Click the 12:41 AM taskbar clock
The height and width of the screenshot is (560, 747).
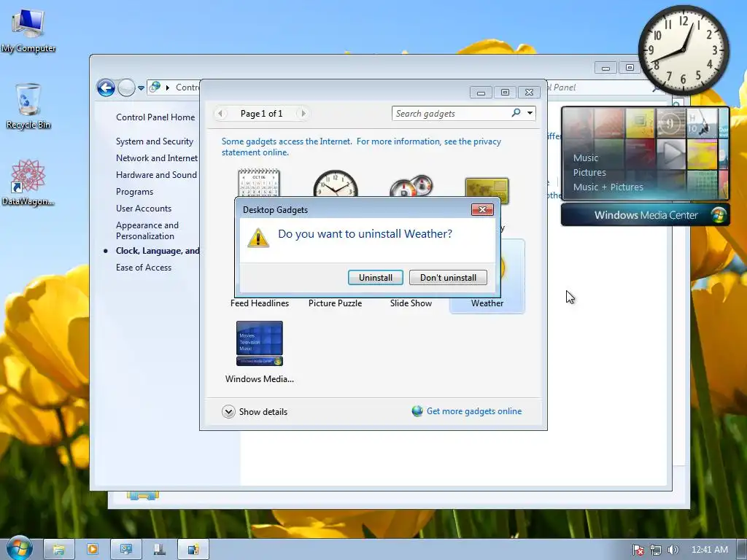point(709,550)
